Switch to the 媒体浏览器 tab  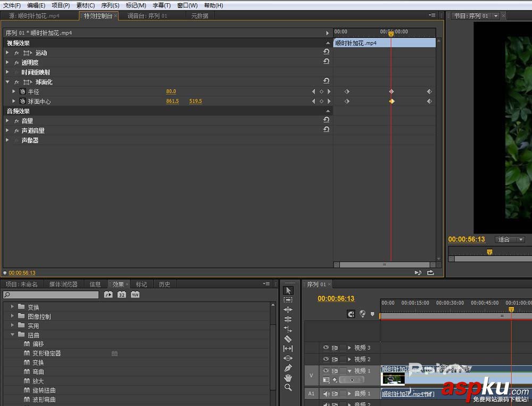pos(63,284)
